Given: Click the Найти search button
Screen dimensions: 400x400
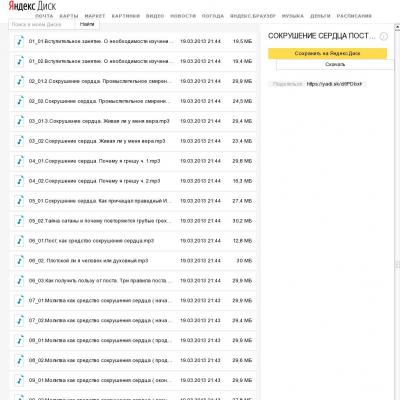Looking at the screenshot, I should click(87, 24).
